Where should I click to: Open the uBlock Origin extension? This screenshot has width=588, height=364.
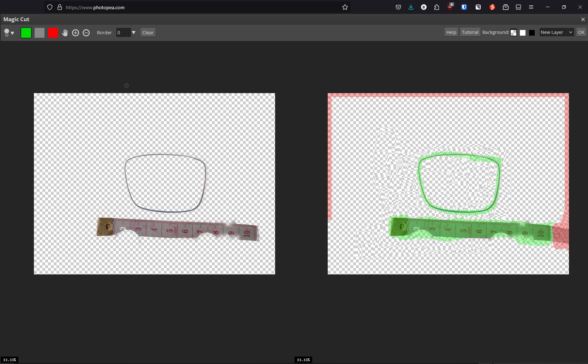pos(450,7)
